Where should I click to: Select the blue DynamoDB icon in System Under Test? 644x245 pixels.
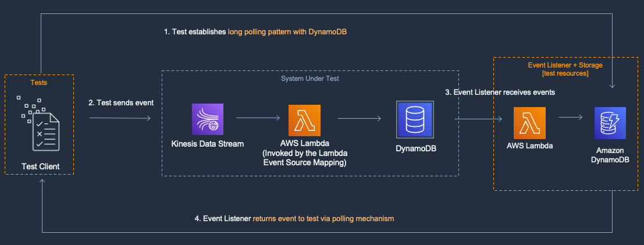pyautogui.click(x=415, y=120)
